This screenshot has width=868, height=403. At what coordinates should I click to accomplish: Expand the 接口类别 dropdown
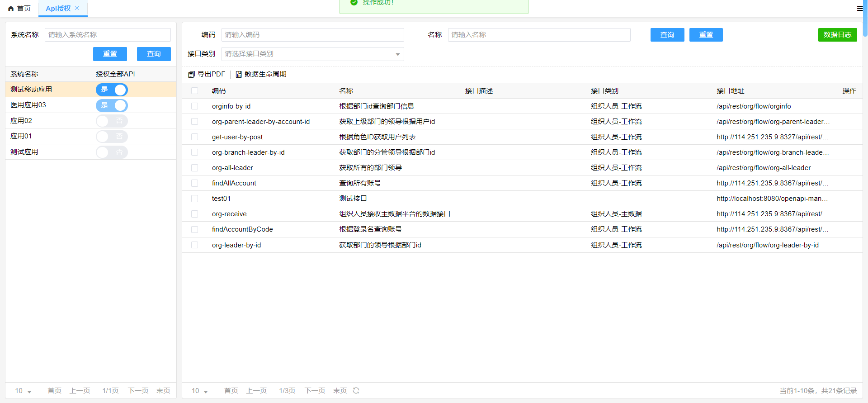pos(397,54)
